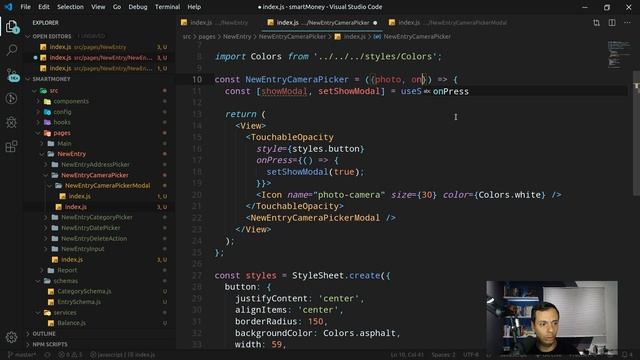Viewport: 640px width, 360px height.
Task: Open the View menu
Action: point(98,7)
